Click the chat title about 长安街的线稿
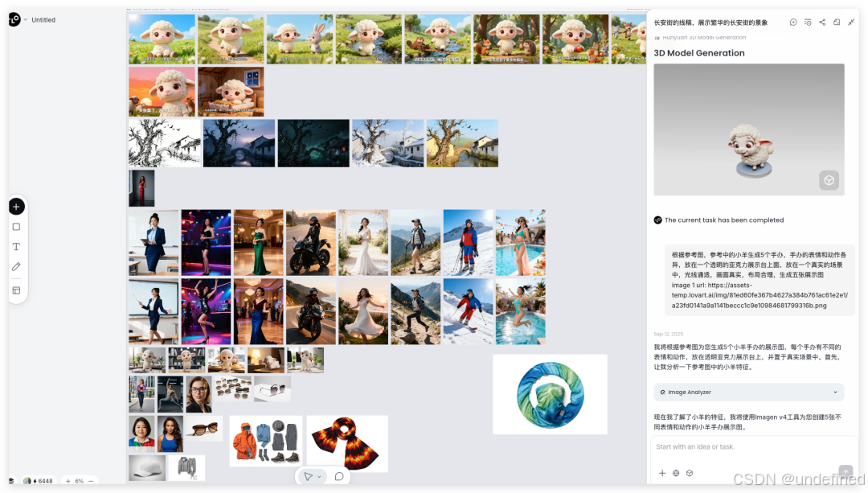 tap(710, 23)
